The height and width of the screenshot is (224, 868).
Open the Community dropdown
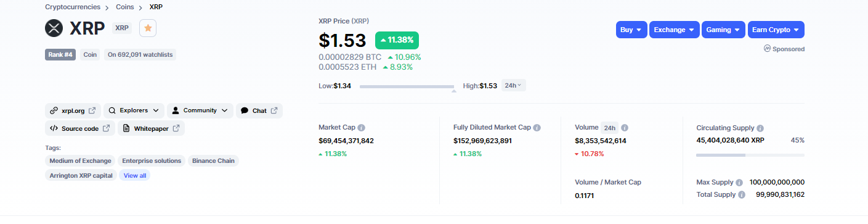point(200,111)
